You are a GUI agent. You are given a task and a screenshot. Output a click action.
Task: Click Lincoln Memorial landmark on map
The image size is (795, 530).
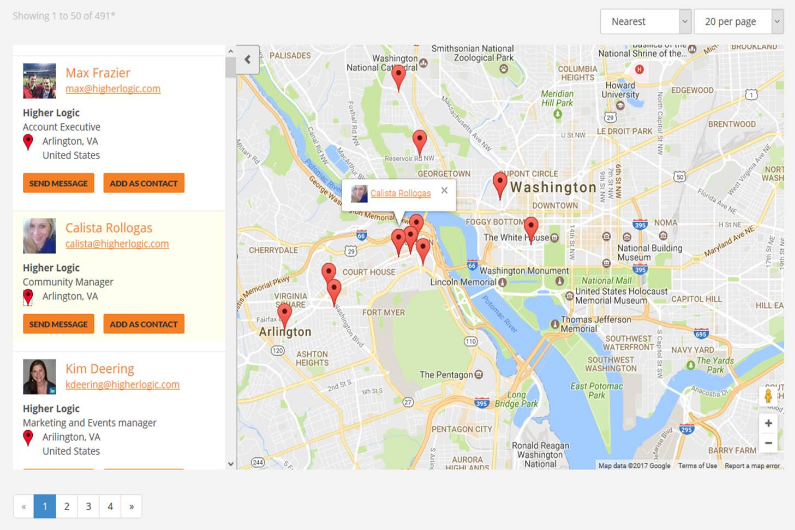tap(502, 282)
